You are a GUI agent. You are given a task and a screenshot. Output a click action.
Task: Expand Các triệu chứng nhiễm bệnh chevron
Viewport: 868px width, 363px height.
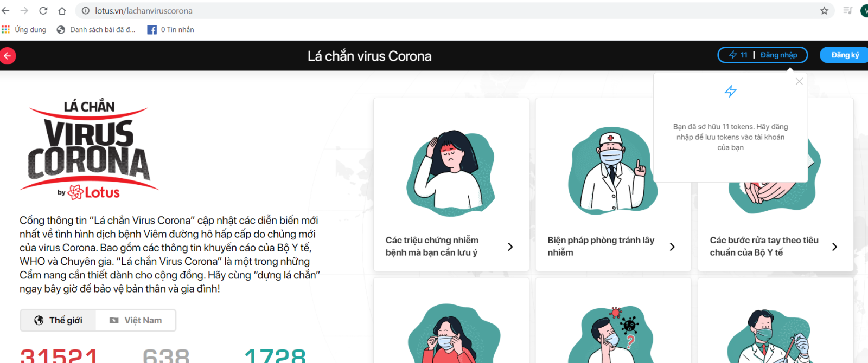pyautogui.click(x=510, y=247)
